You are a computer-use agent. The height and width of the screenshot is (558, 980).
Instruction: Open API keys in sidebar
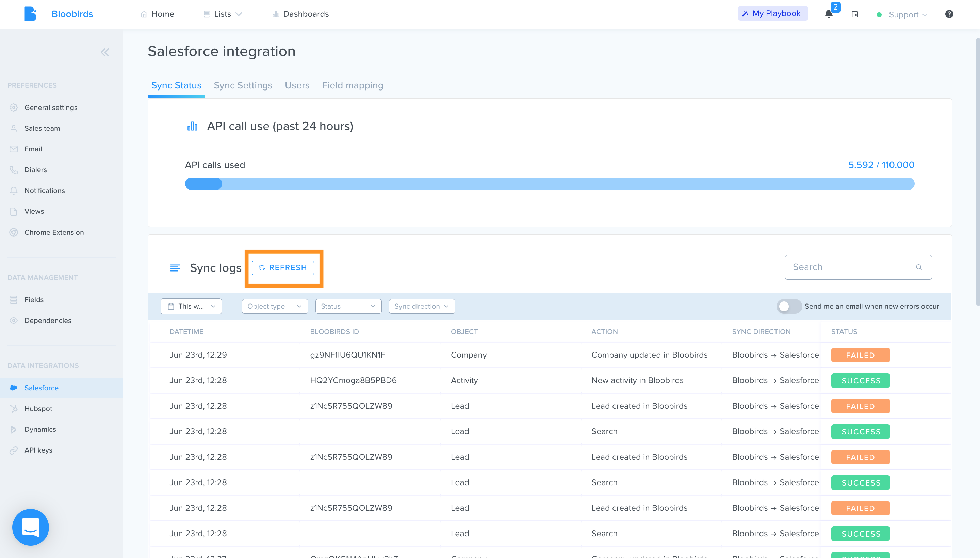coord(38,450)
